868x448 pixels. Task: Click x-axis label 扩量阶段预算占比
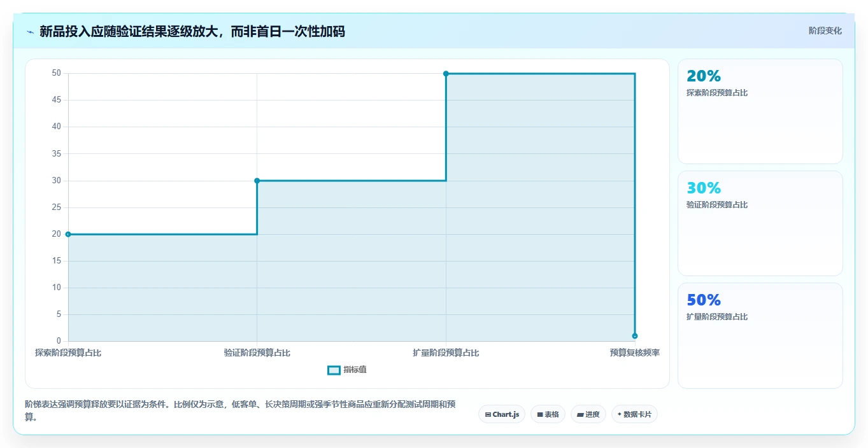pos(446,353)
